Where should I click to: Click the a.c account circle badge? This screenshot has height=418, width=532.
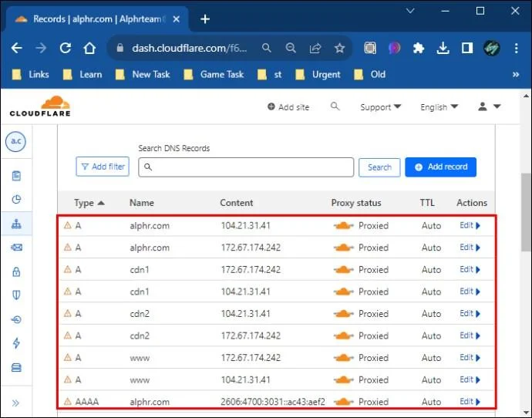[15, 141]
